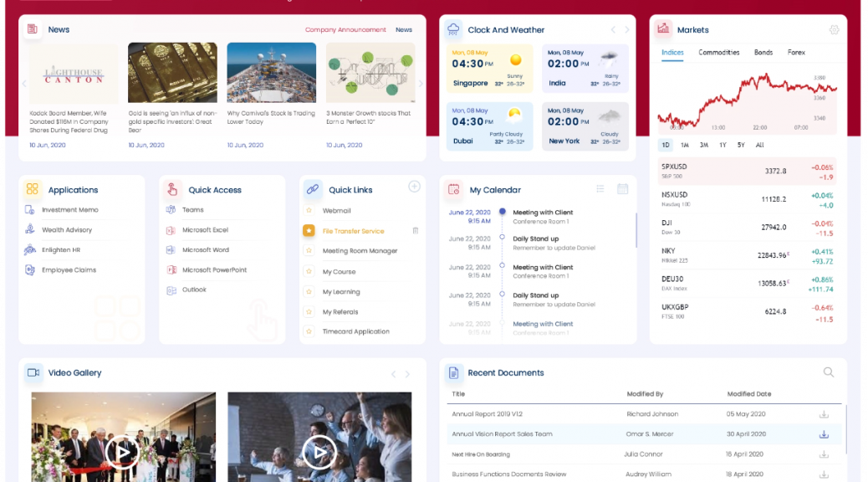Image resolution: width=868 pixels, height=482 pixels.
Task: Show next Video Gallery items
Action: tap(407, 374)
